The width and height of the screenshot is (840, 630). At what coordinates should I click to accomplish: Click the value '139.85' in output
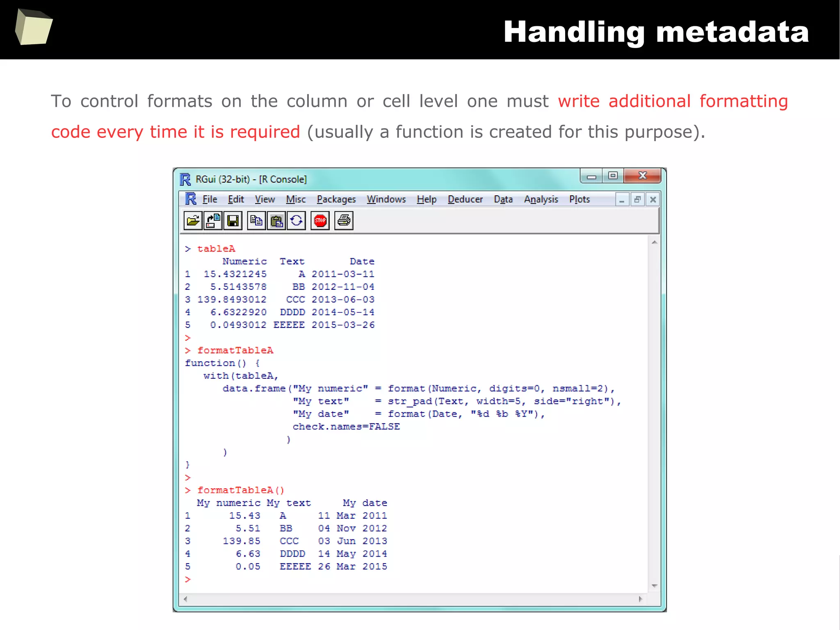pyautogui.click(x=242, y=541)
